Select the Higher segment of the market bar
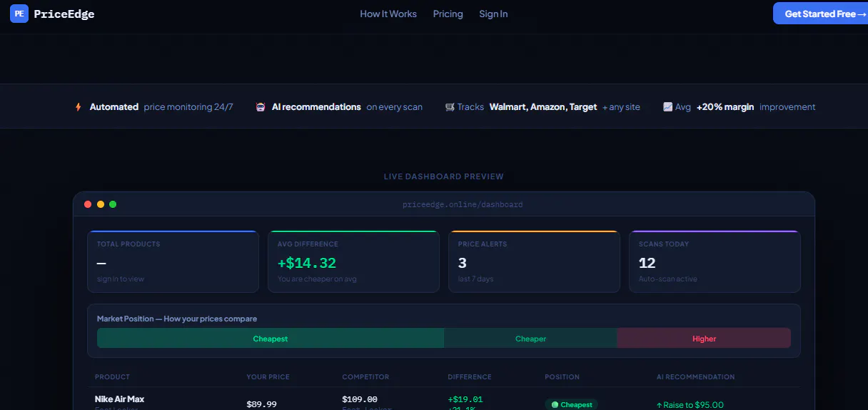 (x=704, y=339)
